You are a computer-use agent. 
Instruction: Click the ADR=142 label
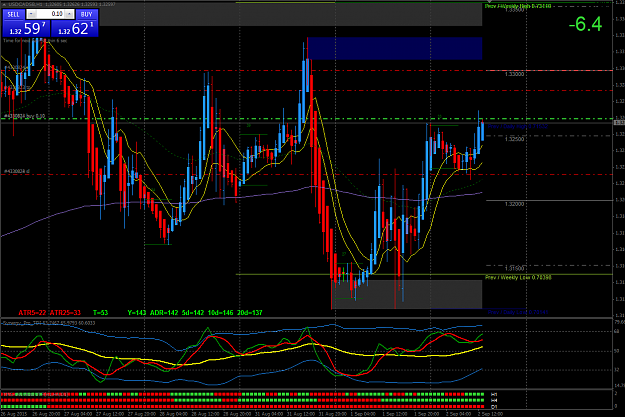tap(164, 313)
